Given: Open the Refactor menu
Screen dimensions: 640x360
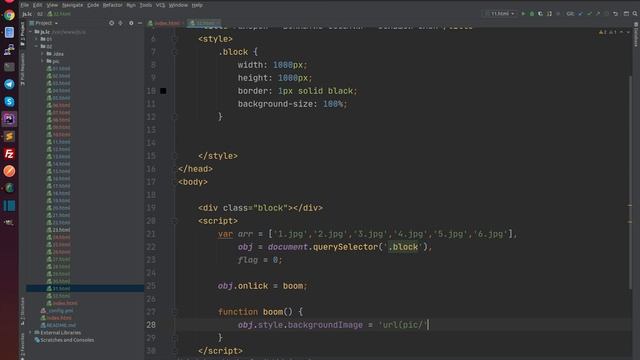Looking at the screenshot, I should tap(113, 5).
